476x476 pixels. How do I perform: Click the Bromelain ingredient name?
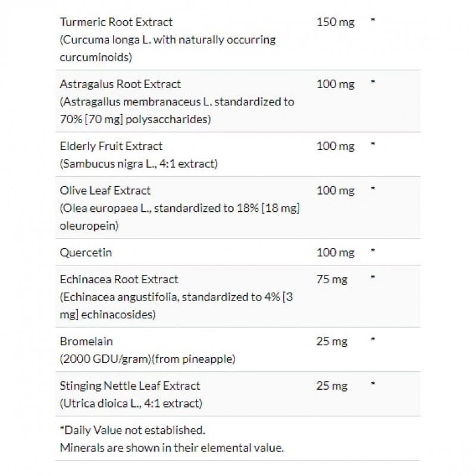[87, 341]
